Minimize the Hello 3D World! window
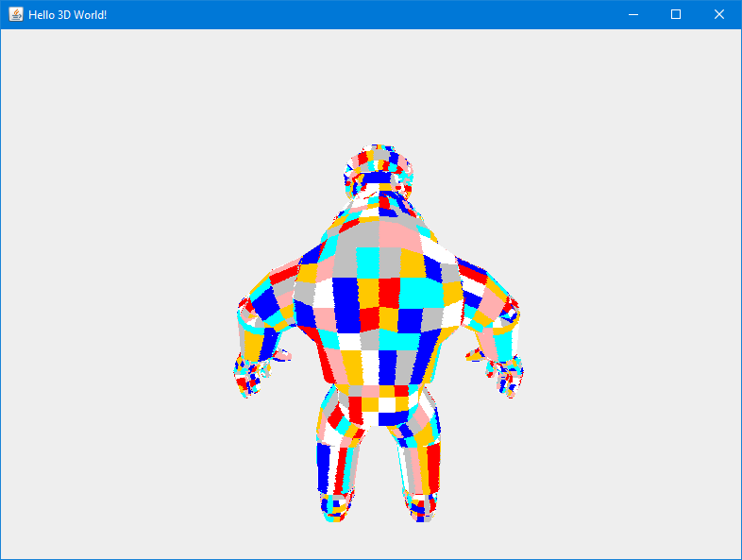Image resolution: width=742 pixels, height=560 pixels. pyautogui.click(x=633, y=15)
